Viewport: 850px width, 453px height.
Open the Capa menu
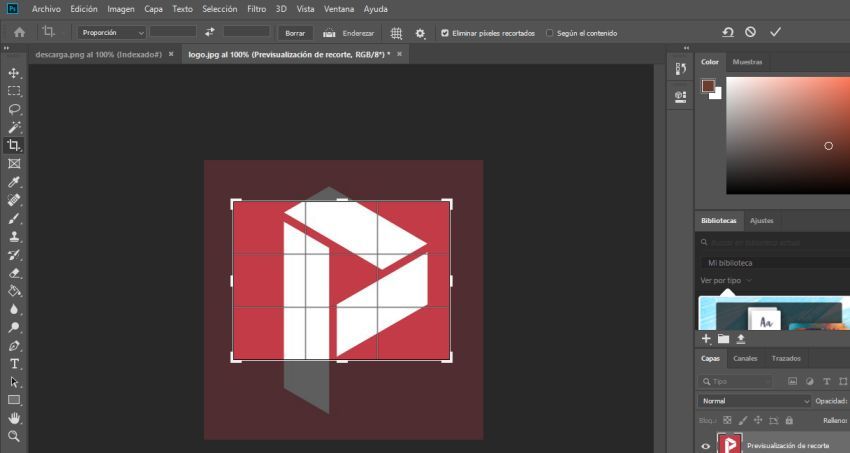pyautogui.click(x=153, y=9)
